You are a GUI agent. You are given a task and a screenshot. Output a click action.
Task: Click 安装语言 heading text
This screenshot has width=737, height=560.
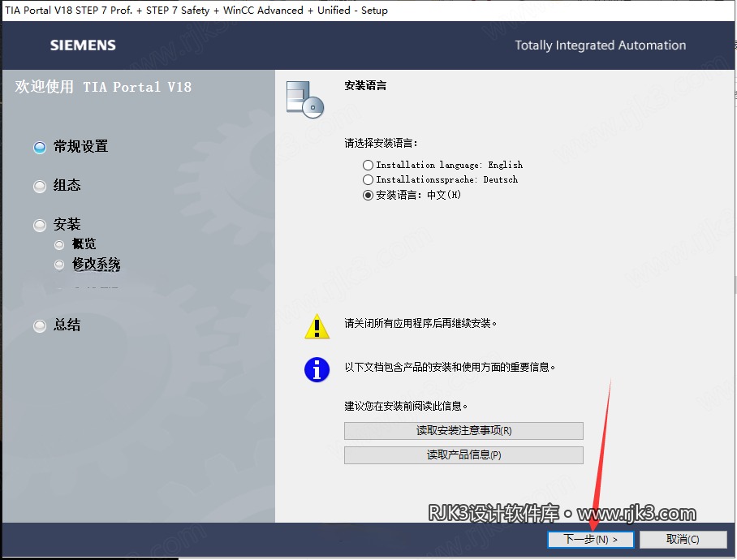pos(365,85)
